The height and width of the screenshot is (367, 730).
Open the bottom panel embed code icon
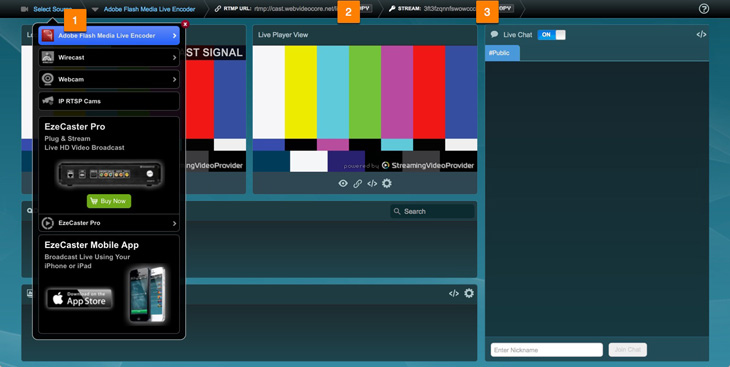(454, 293)
